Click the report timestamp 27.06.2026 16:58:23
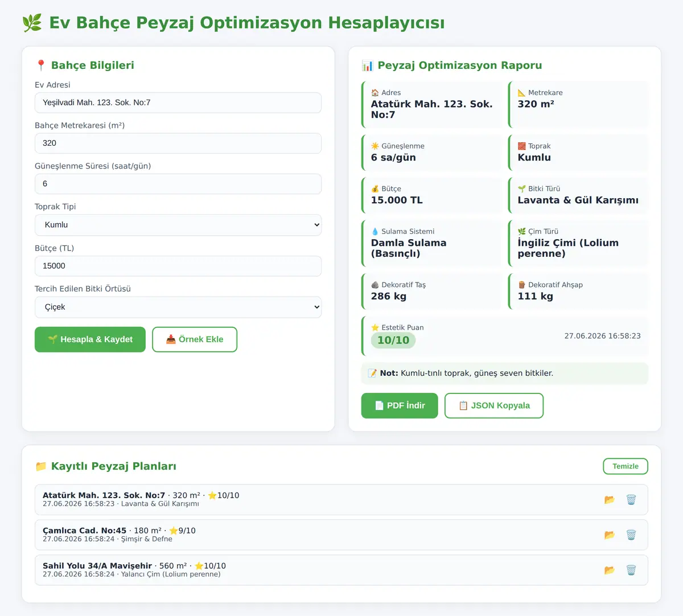Image resolution: width=683 pixels, height=616 pixels. pyautogui.click(x=602, y=336)
